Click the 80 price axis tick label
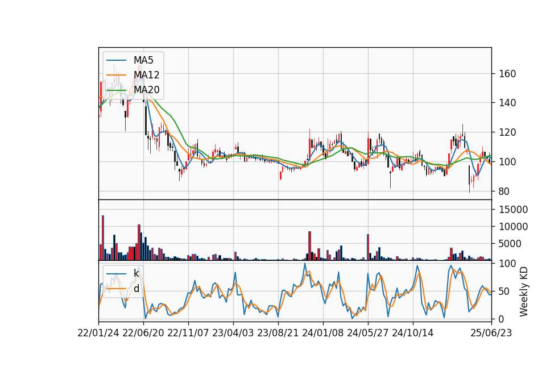 tap(504, 191)
